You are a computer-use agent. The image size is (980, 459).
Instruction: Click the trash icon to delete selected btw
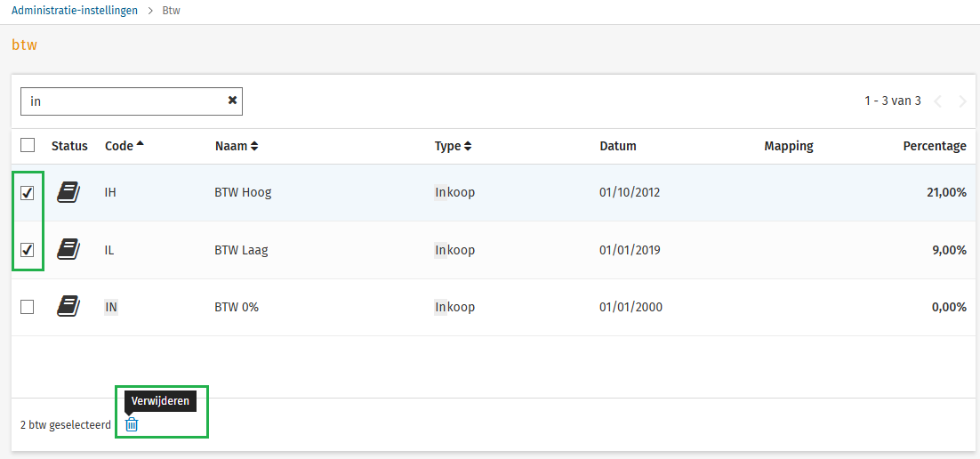pos(132,425)
